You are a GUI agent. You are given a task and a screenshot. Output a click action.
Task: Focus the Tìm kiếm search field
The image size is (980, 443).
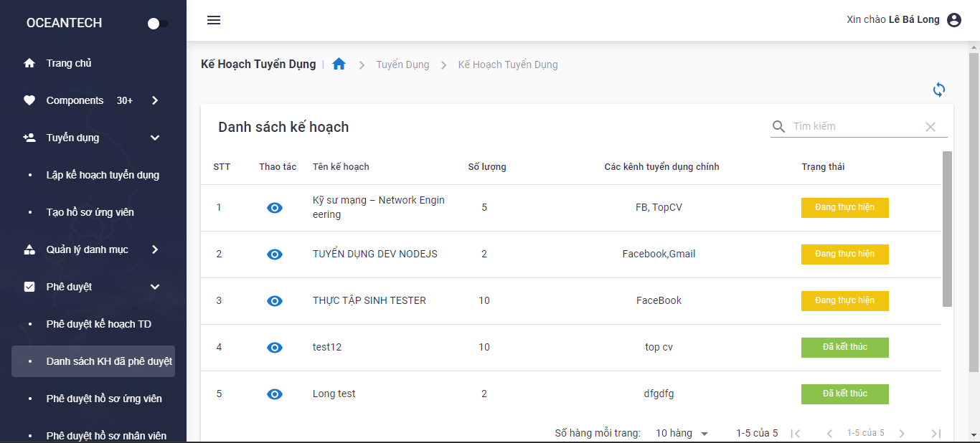(x=855, y=126)
